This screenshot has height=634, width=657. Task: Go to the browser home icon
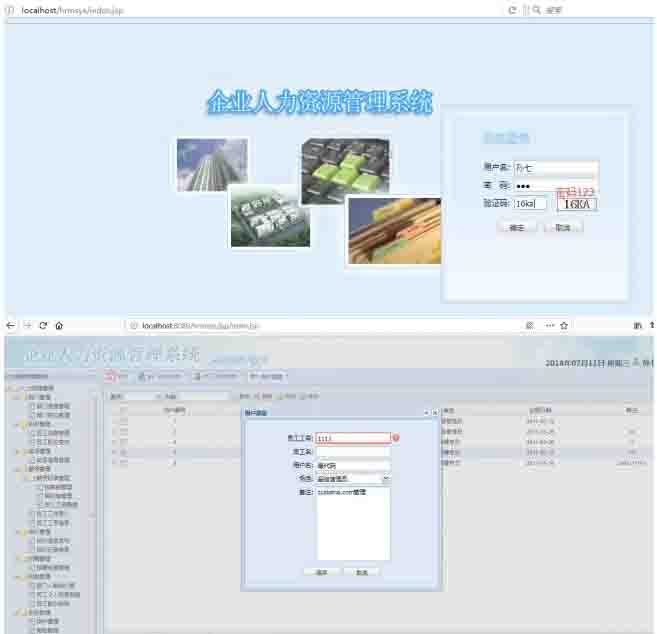[x=59, y=326]
